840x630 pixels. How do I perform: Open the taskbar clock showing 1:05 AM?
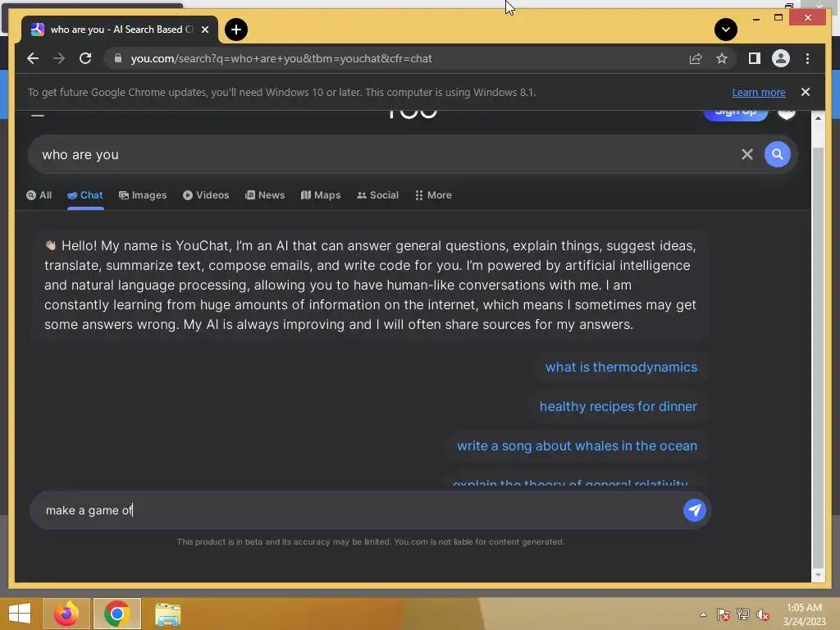coord(804,614)
